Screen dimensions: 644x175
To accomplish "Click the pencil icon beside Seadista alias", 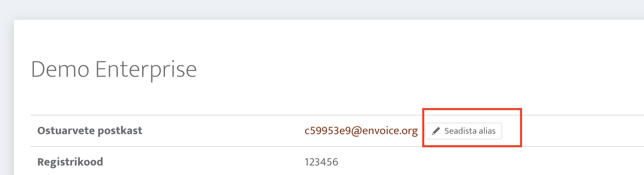I will point(436,131).
